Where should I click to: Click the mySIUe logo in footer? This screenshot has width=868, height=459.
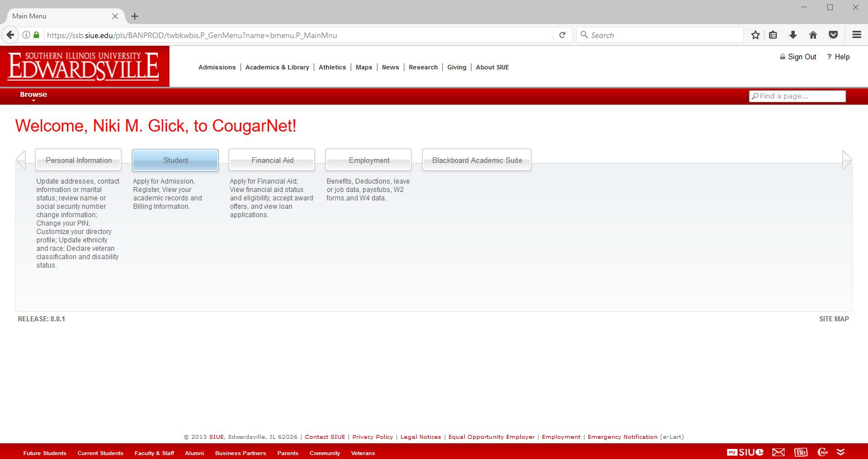coord(745,452)
